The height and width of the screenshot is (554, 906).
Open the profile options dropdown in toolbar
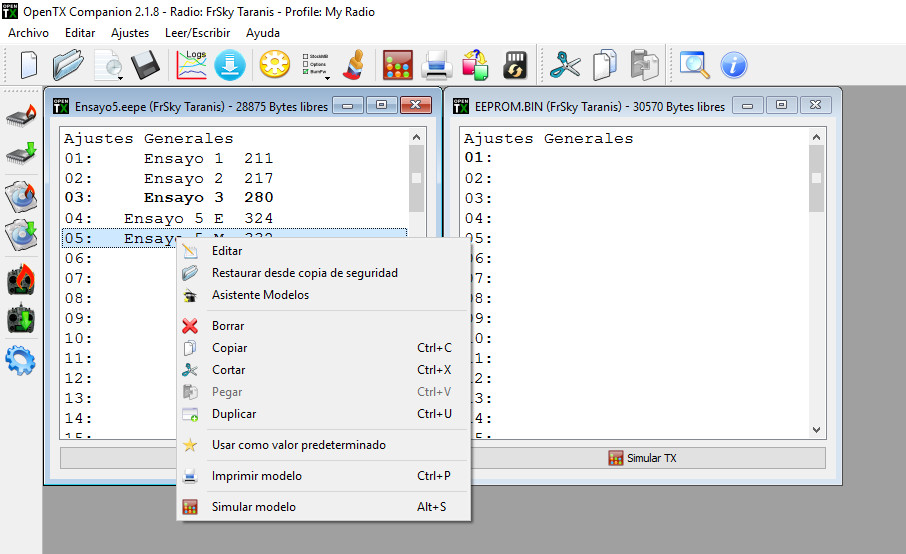coord(327,76)
